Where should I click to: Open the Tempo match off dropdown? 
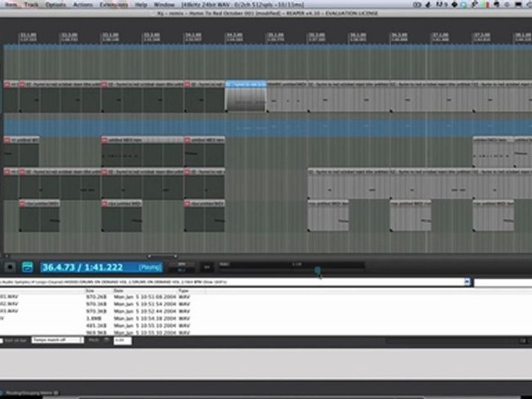click(x=57, y=340)
